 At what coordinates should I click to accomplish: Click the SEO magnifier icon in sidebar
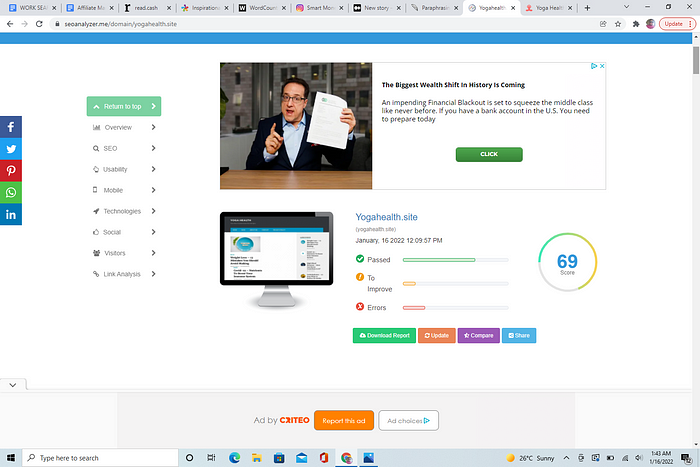pos(96,148)
